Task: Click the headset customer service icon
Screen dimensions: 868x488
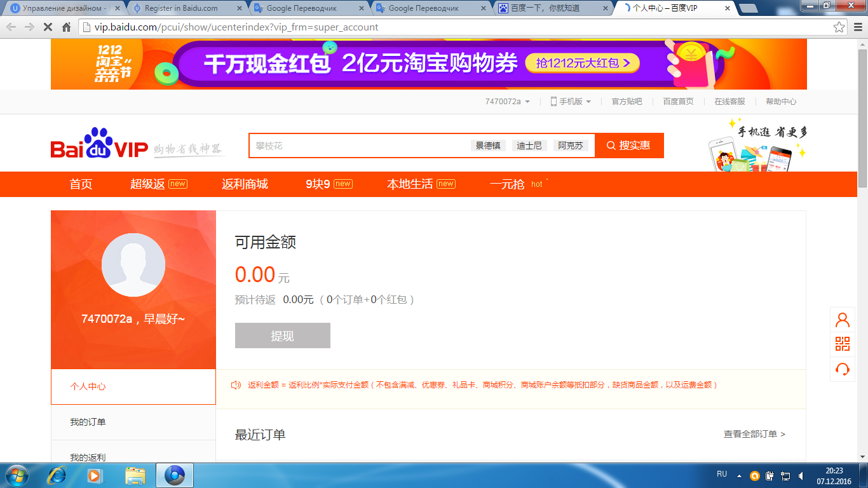Action: 843,369
